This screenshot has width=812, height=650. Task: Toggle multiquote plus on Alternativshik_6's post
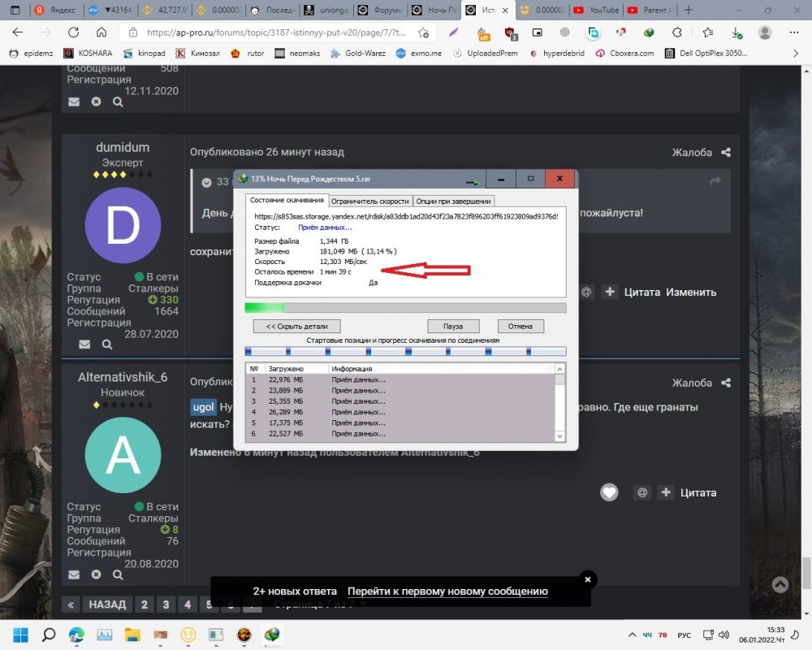coord(665,492)
